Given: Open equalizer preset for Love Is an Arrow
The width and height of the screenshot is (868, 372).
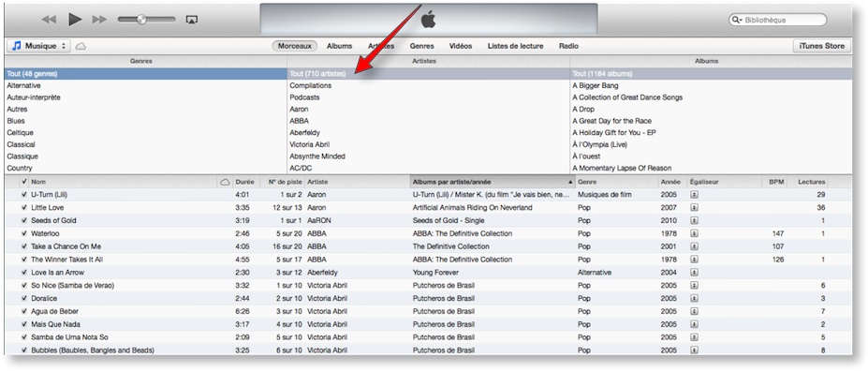Looking at the screenshot, I should pos(694,273).
